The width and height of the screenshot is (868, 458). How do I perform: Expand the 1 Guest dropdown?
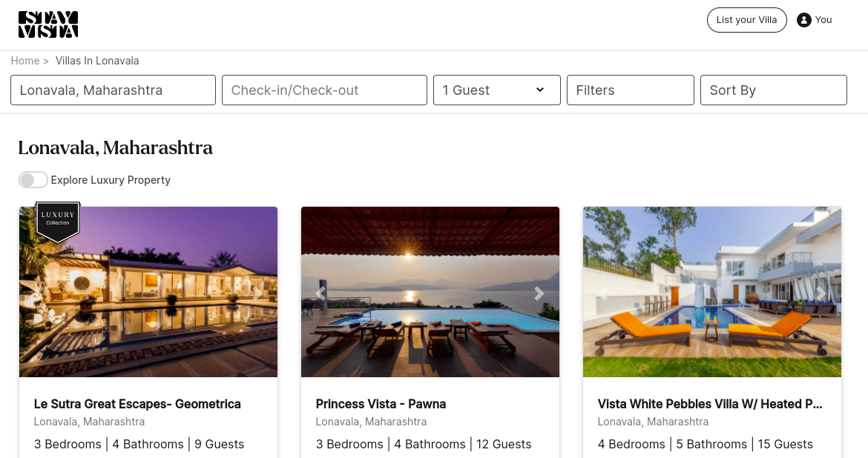[x=496, y=90]
